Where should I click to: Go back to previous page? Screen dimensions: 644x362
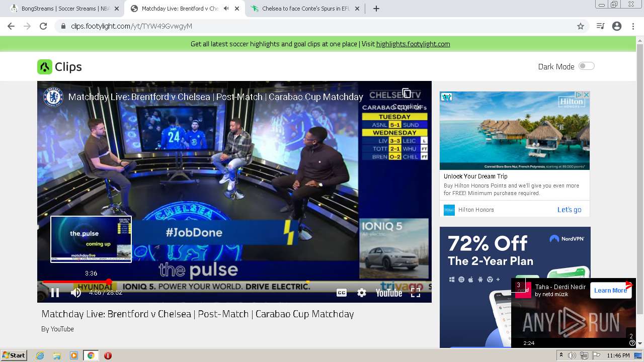coord(11,26)
